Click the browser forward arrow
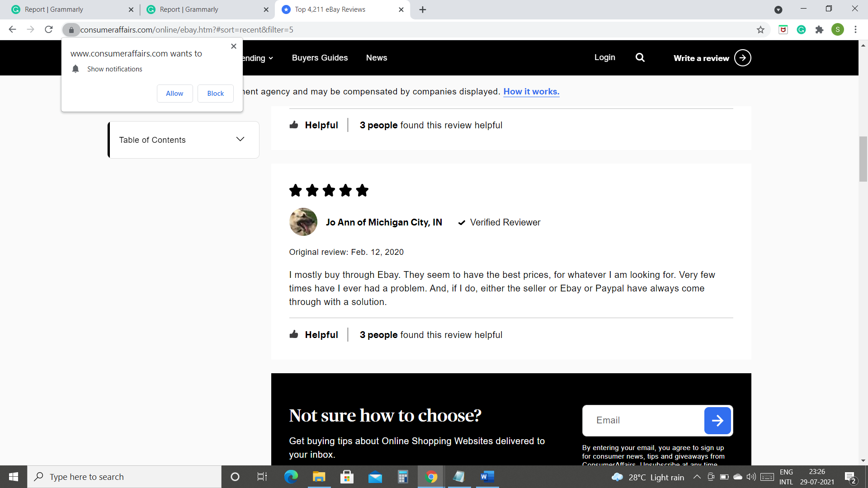The width and height of the screenshot is (868, 488). 30,29
